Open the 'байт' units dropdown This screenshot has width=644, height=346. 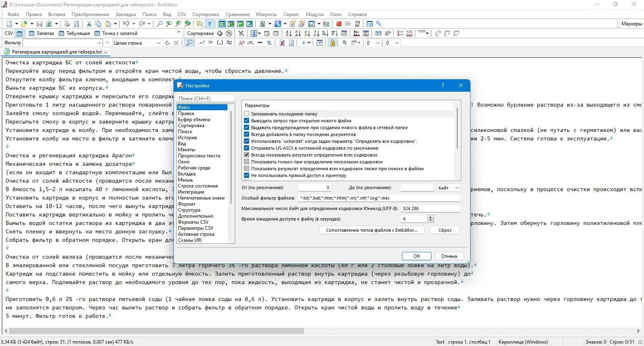coord(448,188)
